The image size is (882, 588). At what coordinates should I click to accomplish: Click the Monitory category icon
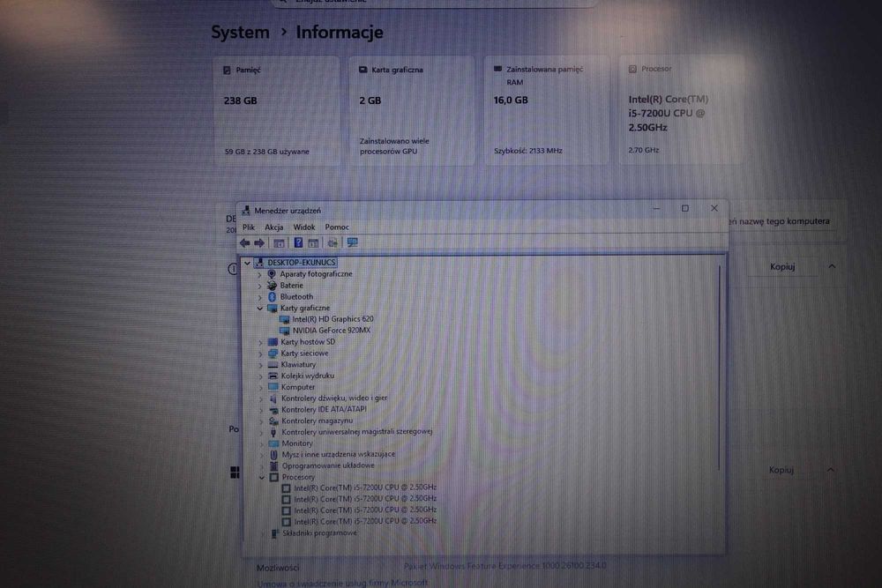coord(273,443)
